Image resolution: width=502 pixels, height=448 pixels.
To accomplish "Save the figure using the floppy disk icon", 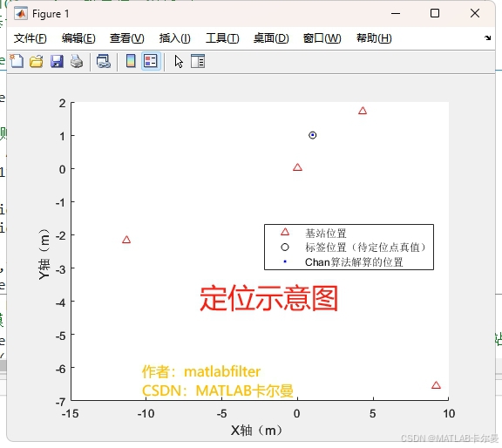I will click(x=57, y=61).
